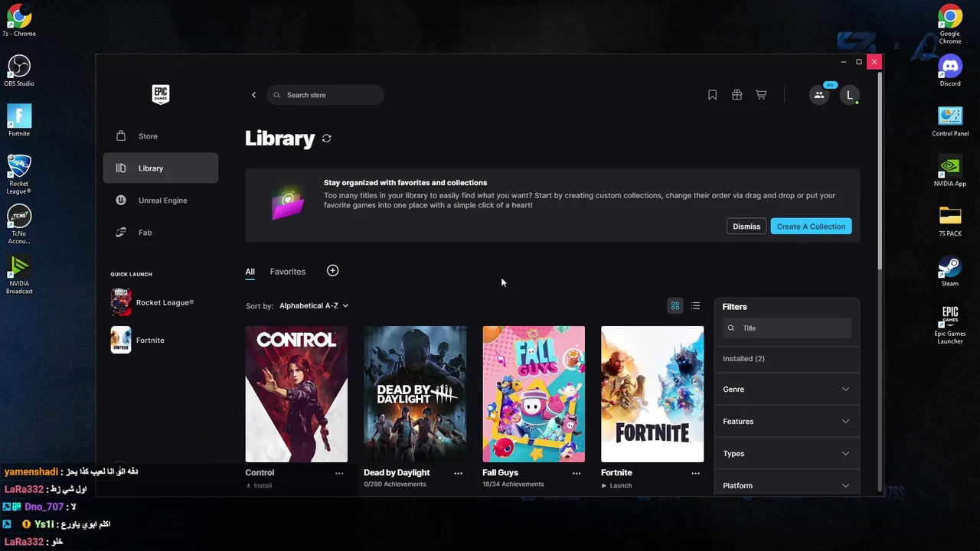Refresh the Library with the refresh icon

(x=327, y=139)
